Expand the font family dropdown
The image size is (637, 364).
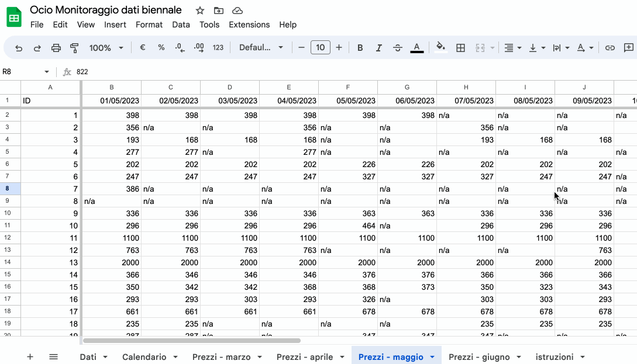pos(261,48)
